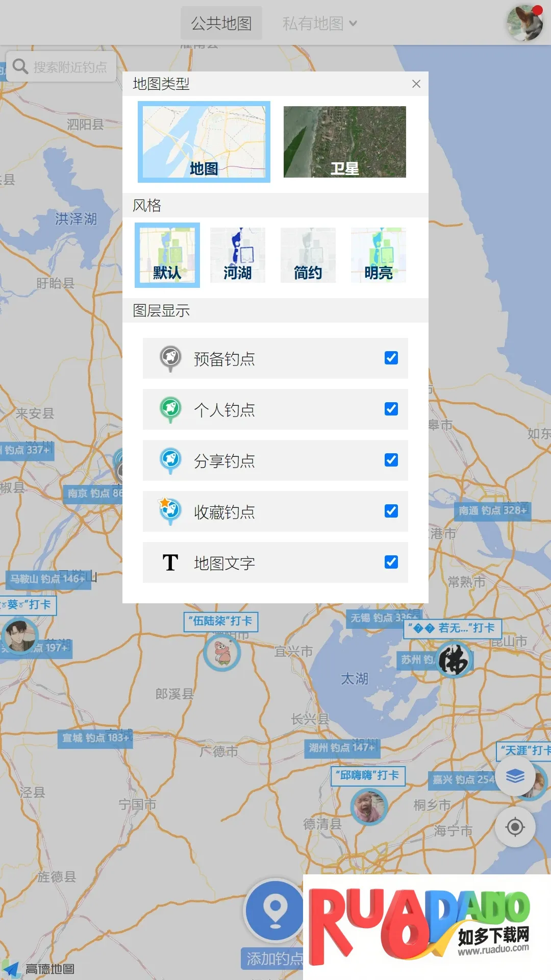
Task: Toggle the 收藏钓点 layer checkbox
Action: pos(391,511)
